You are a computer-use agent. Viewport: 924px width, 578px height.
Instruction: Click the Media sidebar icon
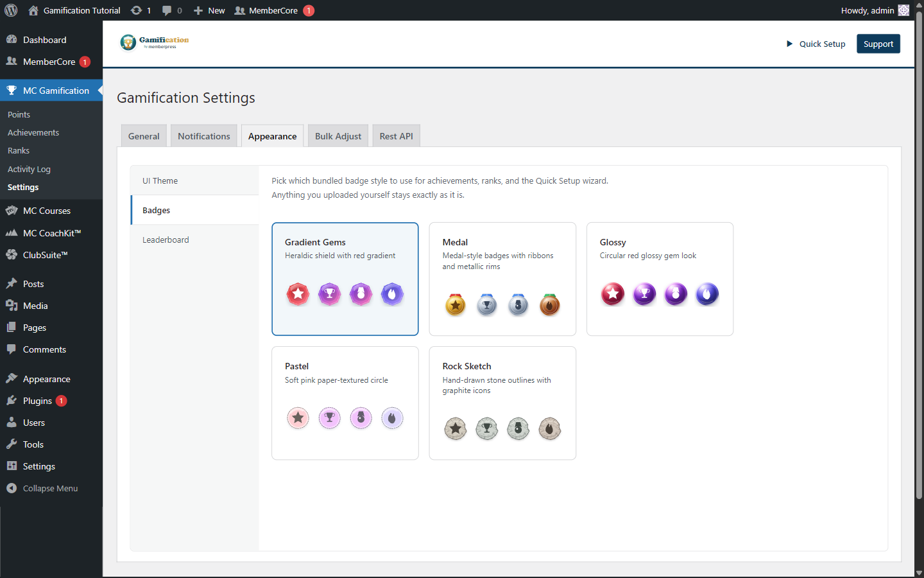(12, 306)
